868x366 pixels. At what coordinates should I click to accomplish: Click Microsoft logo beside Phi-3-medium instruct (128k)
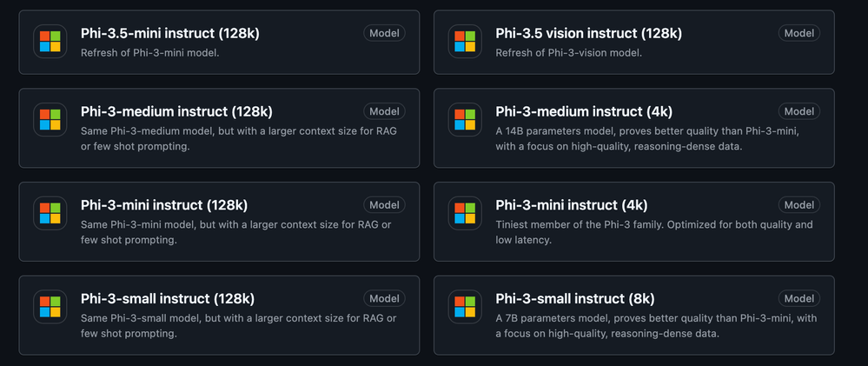50,120
